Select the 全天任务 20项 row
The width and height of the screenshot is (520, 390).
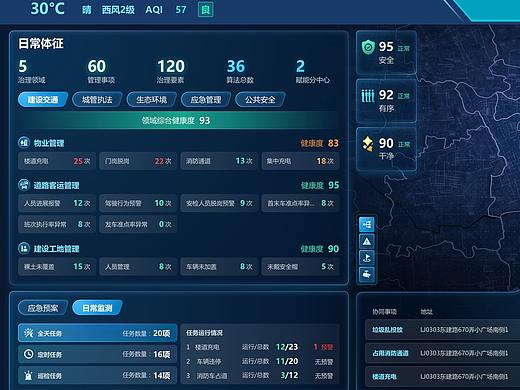pyautogui.click(x=98, y=333)
